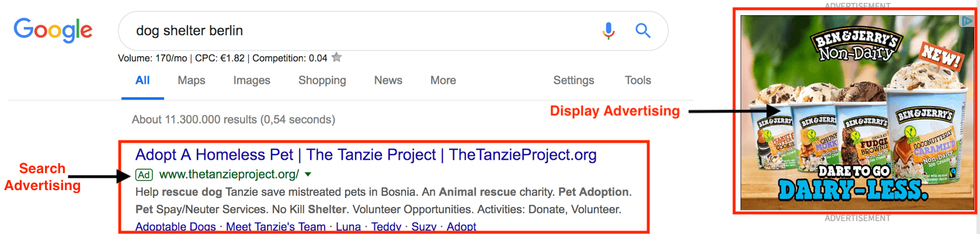This screenshot has height=234, width=980.
Task: Switch to the Maps tab
Action: pyautogui.click(x=191, y=80)
